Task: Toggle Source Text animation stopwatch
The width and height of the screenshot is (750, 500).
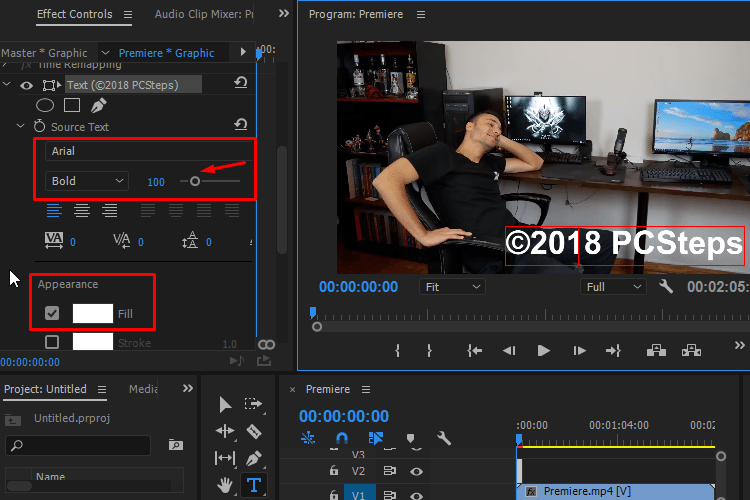Action: 39,126
